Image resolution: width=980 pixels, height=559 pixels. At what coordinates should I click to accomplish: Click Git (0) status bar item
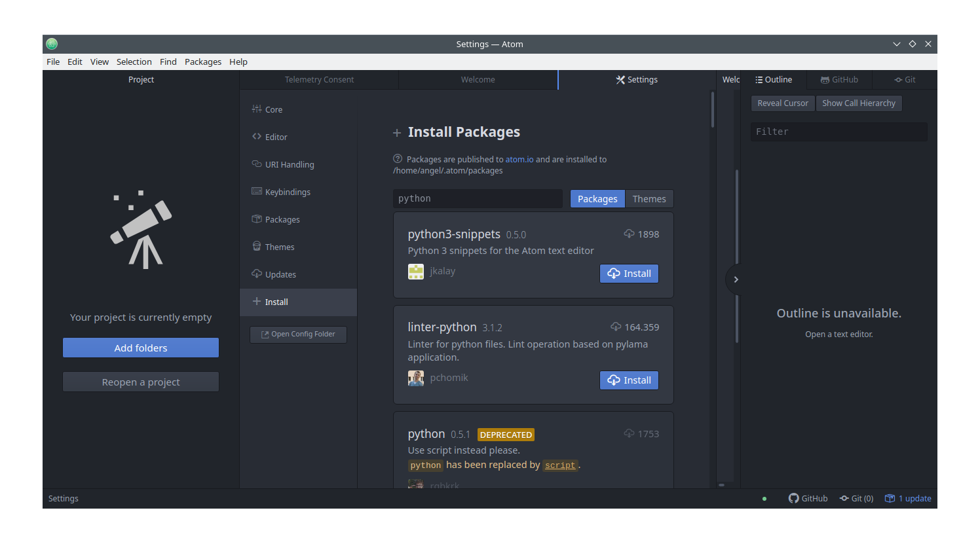[857, 499]
